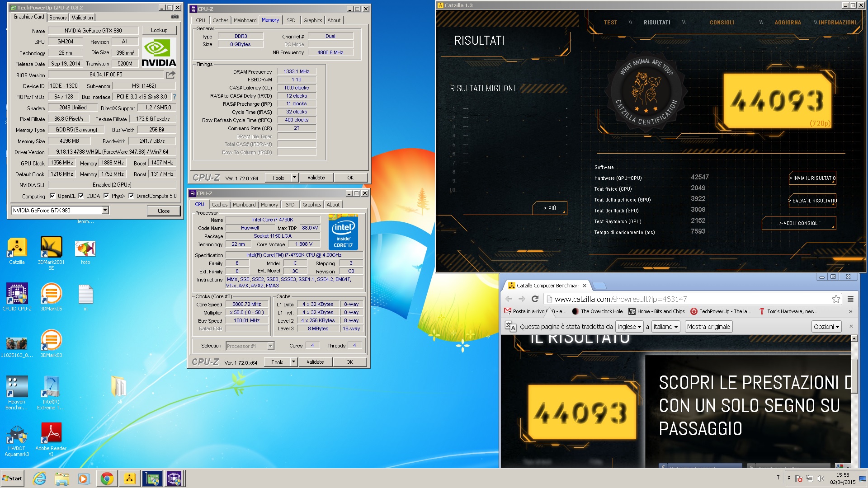Open the Tools dropdown arrow in the lower CPU-Z window
Screen dimensions: 868x488
click(293, 362)
